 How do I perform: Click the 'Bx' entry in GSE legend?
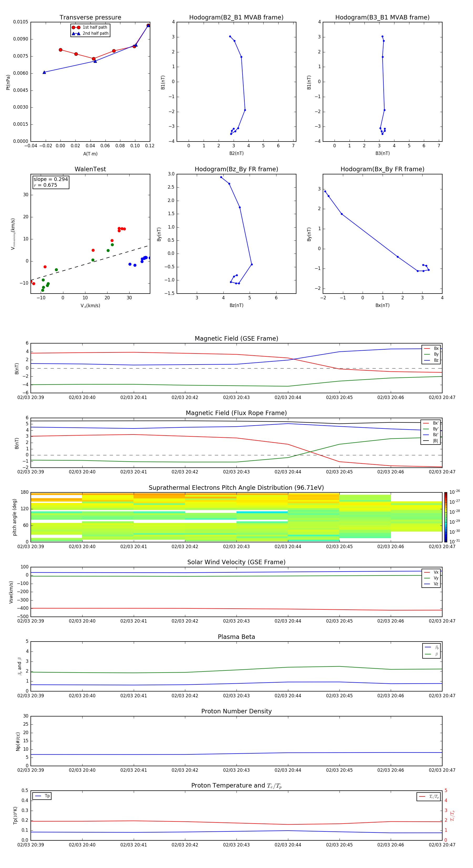coord(431,349)
